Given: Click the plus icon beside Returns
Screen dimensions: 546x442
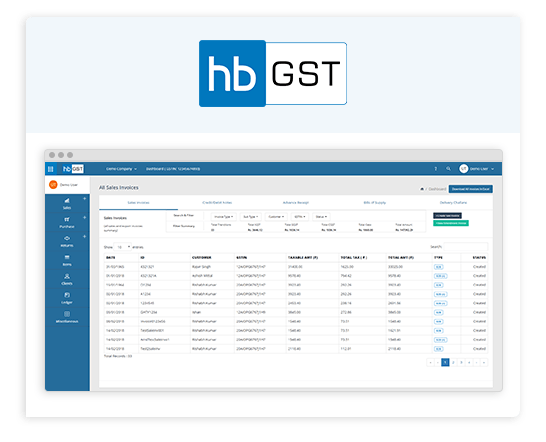Looking at the screenshot, I should point(84,236).
